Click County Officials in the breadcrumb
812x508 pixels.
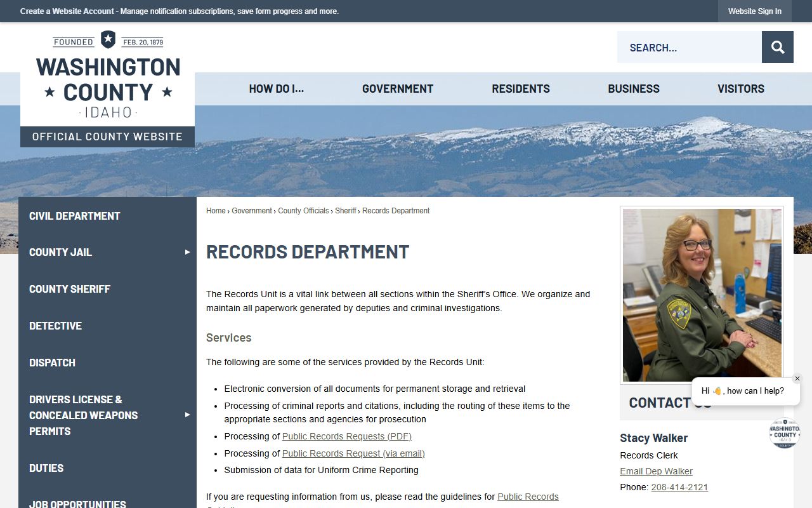coord(303,211)
